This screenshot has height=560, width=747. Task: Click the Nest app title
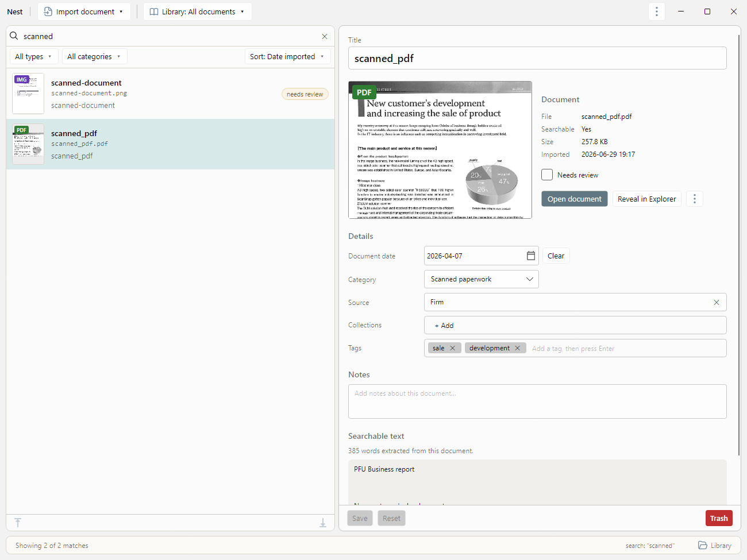pos(15,11)
